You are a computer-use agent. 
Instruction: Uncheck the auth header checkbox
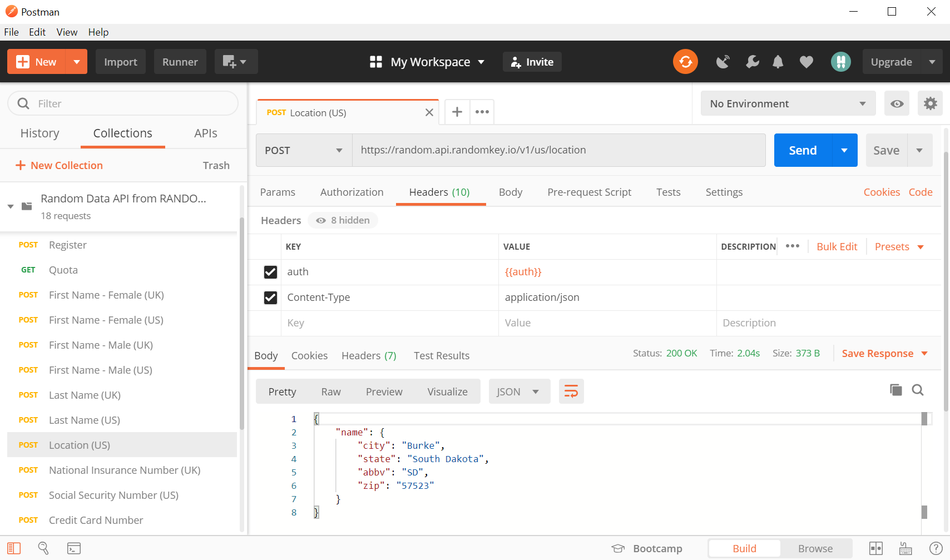[x=270, y=272]
